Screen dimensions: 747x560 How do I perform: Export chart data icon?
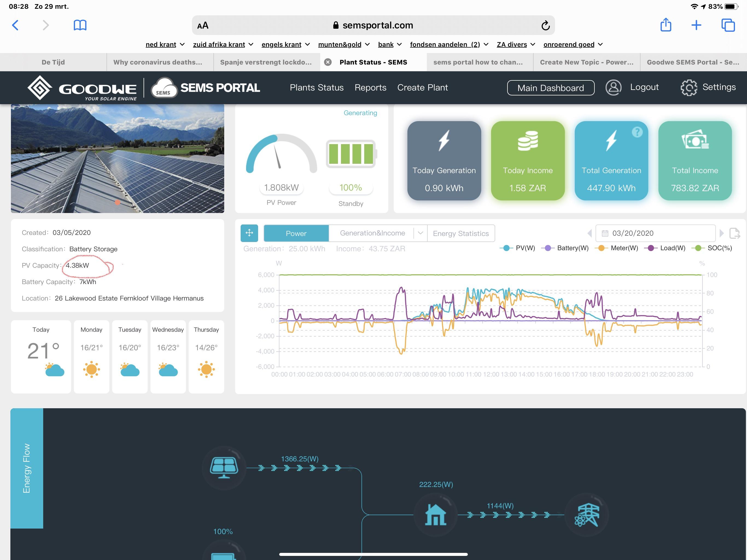click(734, 233)
